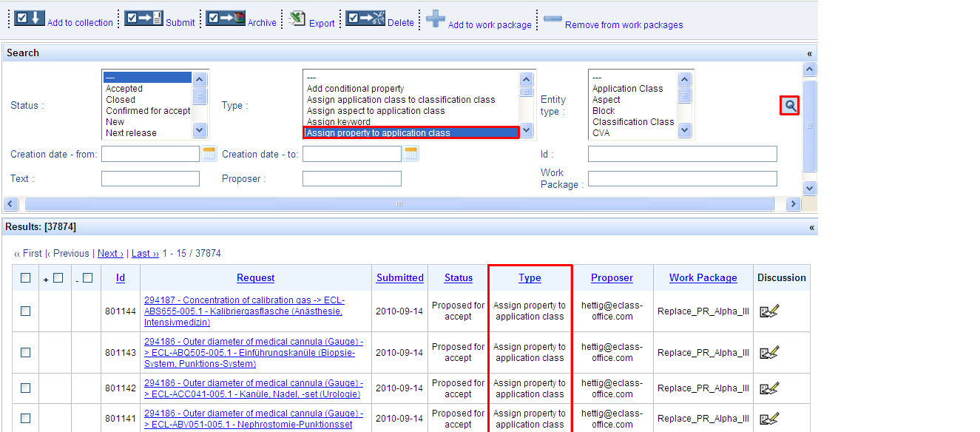
Task: Select 'Accepted' in the Status list
Action: pos(124,89)
